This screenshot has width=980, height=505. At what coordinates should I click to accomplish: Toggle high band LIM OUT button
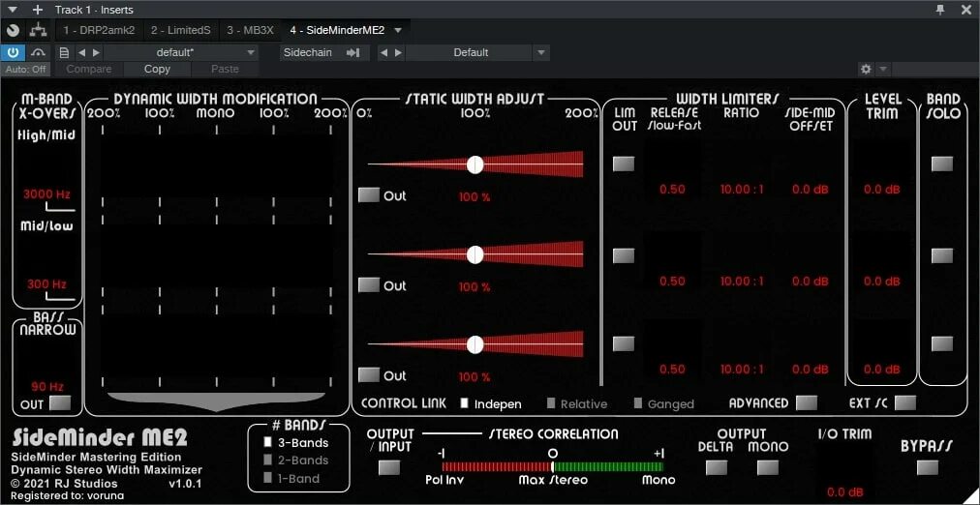(x=623, y=164)
